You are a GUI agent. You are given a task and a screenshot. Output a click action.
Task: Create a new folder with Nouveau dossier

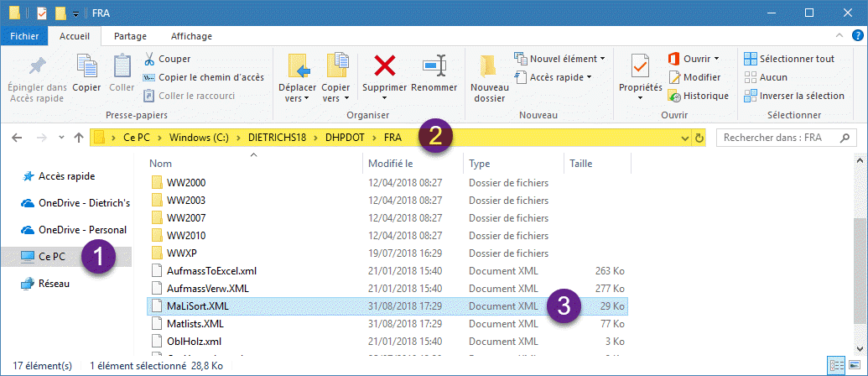489,77
